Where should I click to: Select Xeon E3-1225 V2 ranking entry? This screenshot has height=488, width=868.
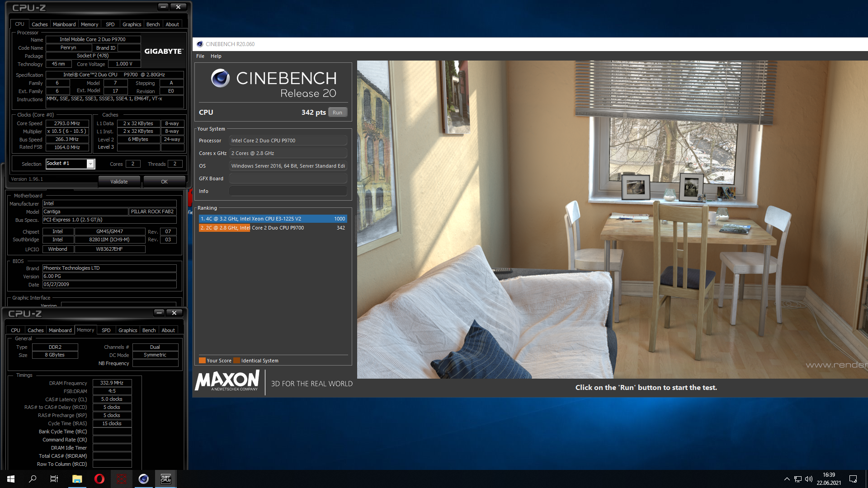(273, 219)
